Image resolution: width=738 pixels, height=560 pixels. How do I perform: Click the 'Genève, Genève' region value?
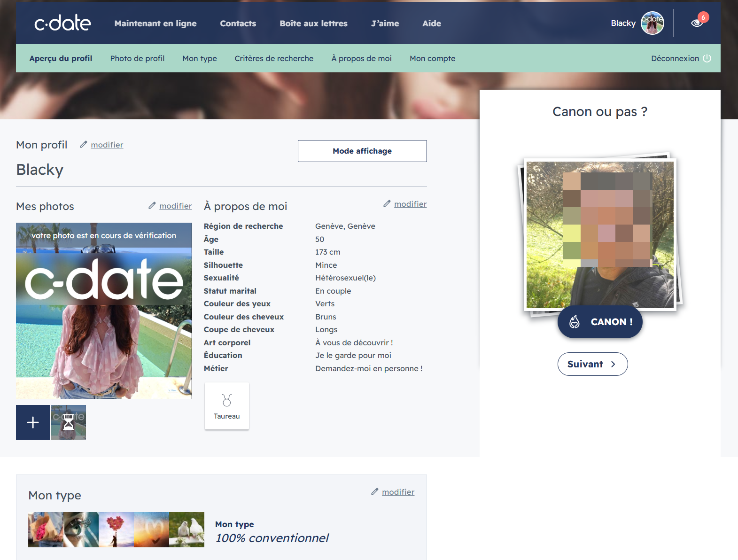tap(345, 226)
